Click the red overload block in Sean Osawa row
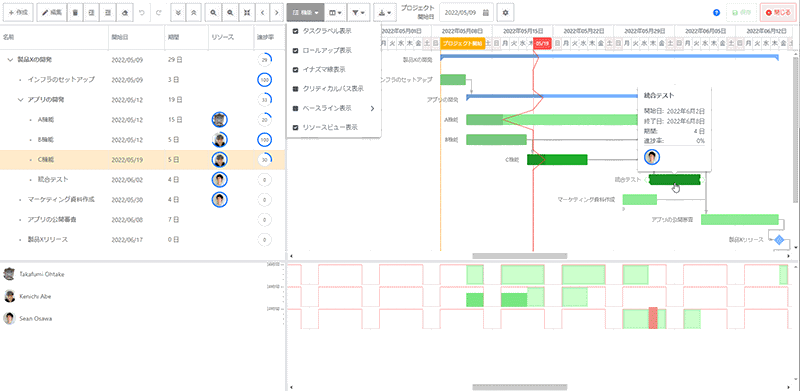The height and width of the screenshot is (391, 800). tap(653, 318)
